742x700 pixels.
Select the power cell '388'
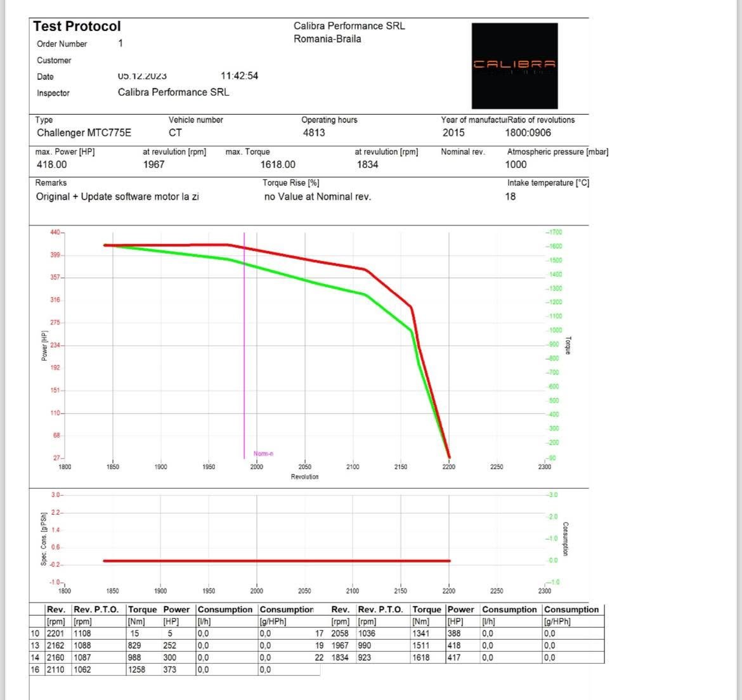point(454,633)
